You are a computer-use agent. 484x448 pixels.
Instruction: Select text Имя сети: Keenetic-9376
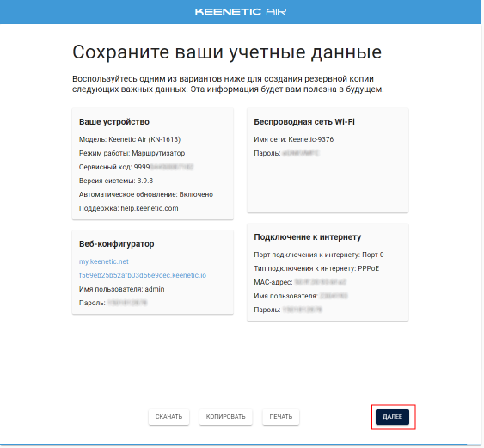[294, 139]
